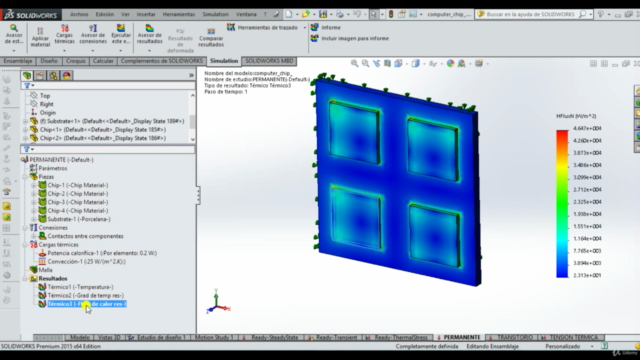Open the Insertar menu
The width and height of the screenshot is (640, 360).
point(146,14)
